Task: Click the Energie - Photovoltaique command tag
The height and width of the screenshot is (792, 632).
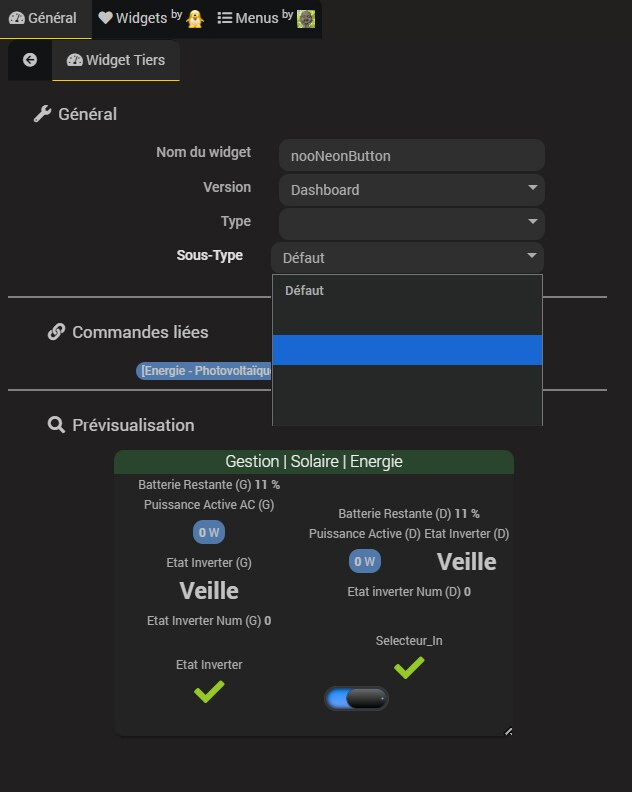Action: click(205, 371)
